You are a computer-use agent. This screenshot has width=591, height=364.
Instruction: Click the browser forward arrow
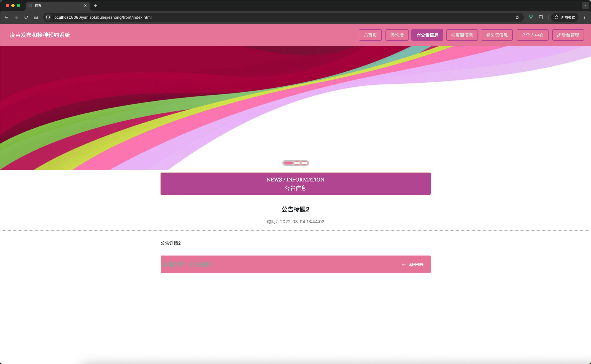pyautogui.click(x=16, y=17)
